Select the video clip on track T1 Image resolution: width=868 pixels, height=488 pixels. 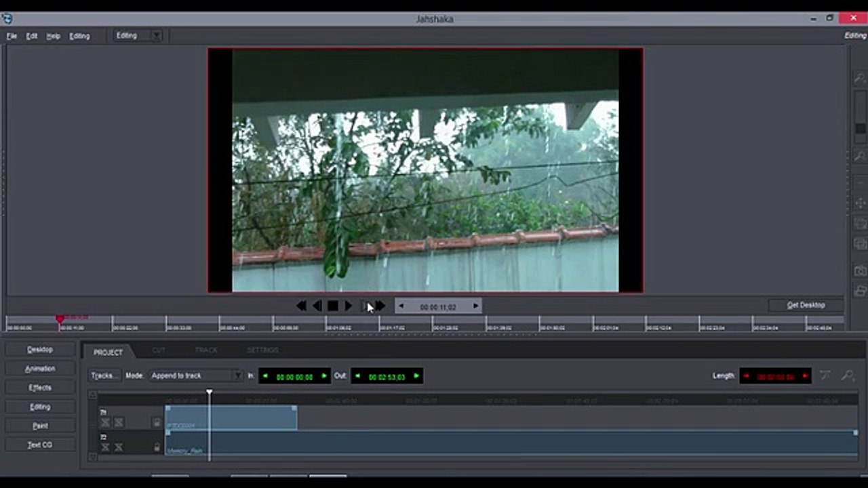pyautogui.click(x=231, y=418)
